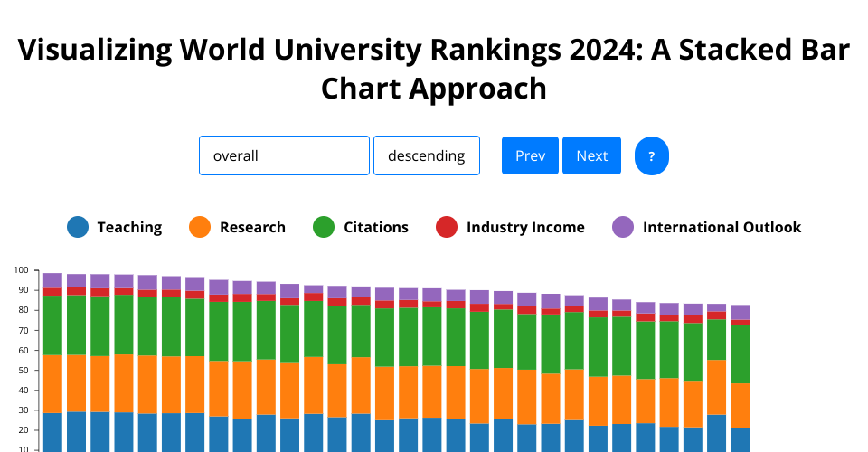Viewport: 868px width, 452px height.
Task: Click the purple International Outlook legend circle
Action: point(624,228)
